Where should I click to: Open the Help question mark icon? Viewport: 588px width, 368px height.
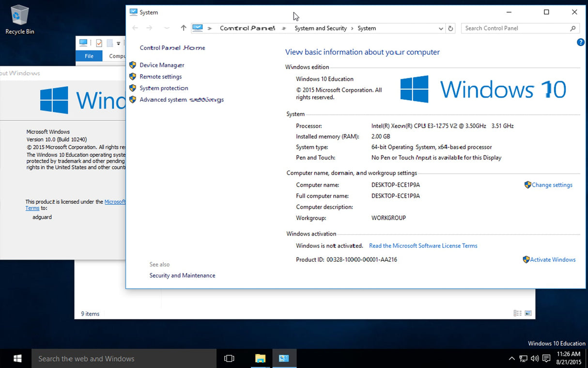coord(580,42)
